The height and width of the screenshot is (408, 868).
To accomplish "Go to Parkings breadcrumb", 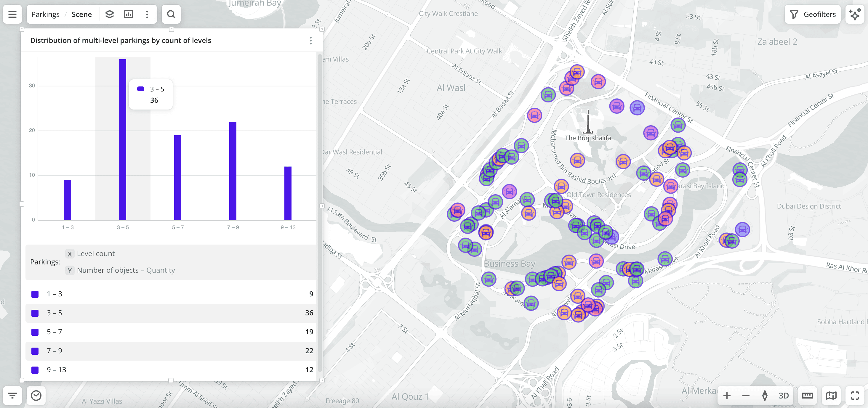I will pos(45,14).
